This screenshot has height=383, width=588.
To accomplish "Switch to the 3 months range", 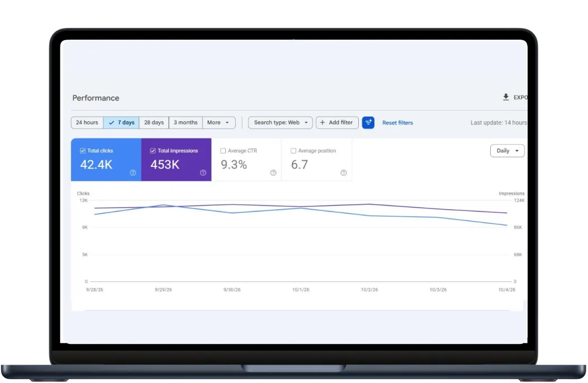I will [186, 122].
